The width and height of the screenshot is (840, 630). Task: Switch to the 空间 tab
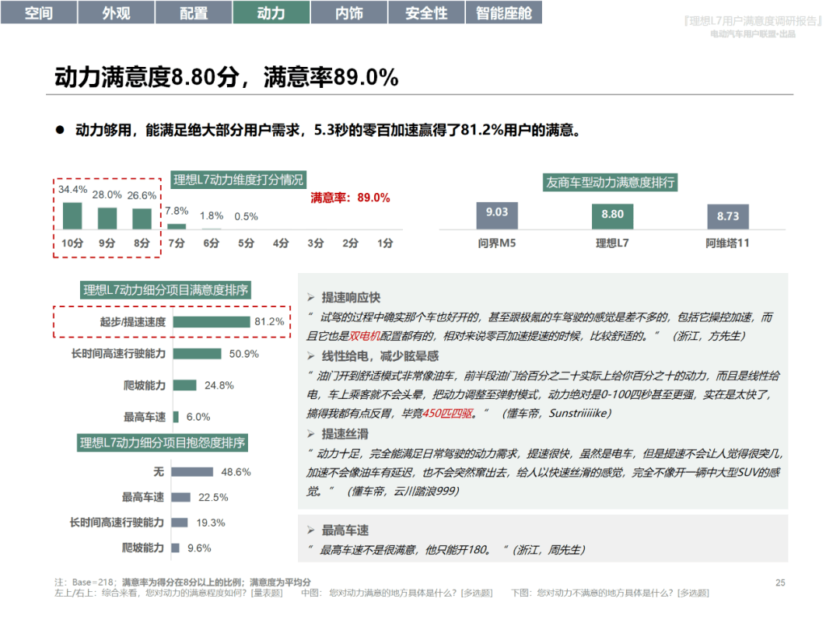[39, 12]
